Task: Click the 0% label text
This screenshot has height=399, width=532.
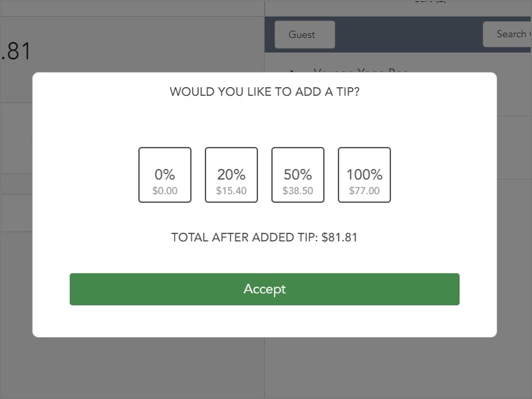Action: (x=164, y=174)
